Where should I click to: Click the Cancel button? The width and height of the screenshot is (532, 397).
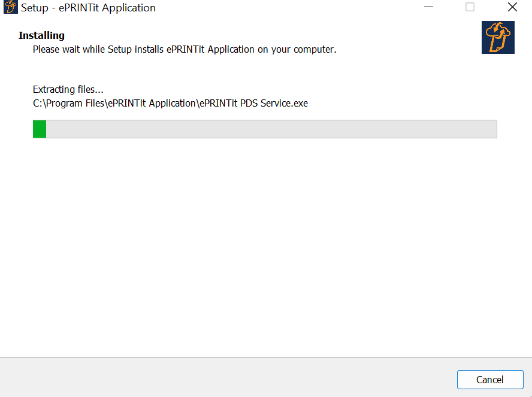click(x=489, y=380)
